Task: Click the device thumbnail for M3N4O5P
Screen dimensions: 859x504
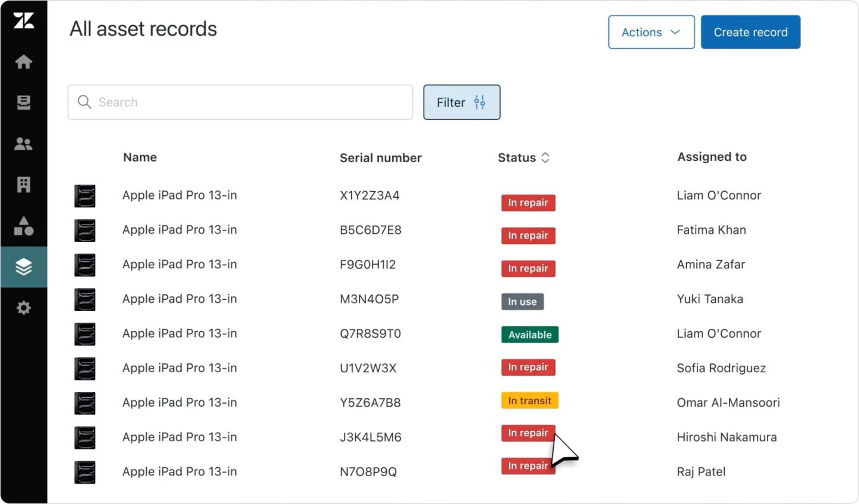Action: 85,300
